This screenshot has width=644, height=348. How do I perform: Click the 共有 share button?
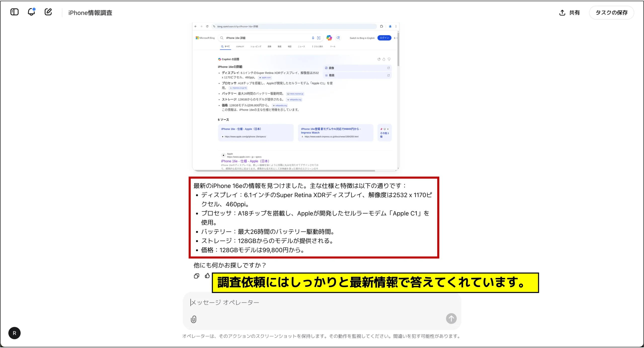tap(569, 13)
